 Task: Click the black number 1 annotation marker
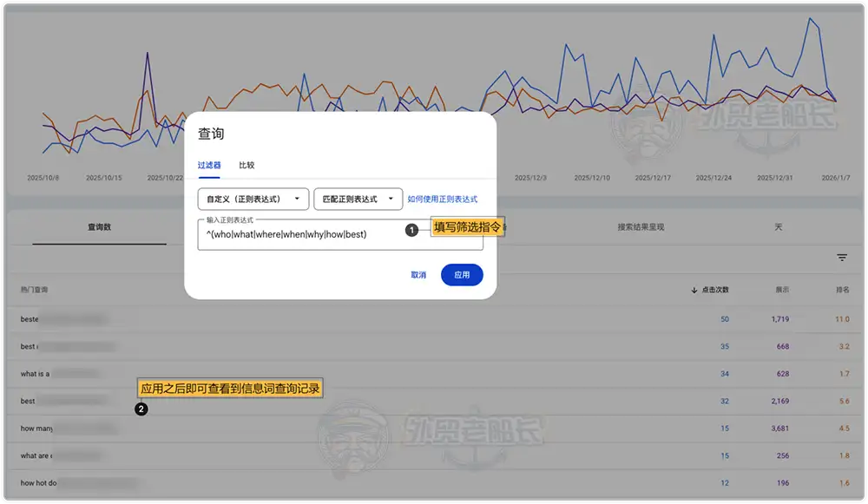point(412,231)
